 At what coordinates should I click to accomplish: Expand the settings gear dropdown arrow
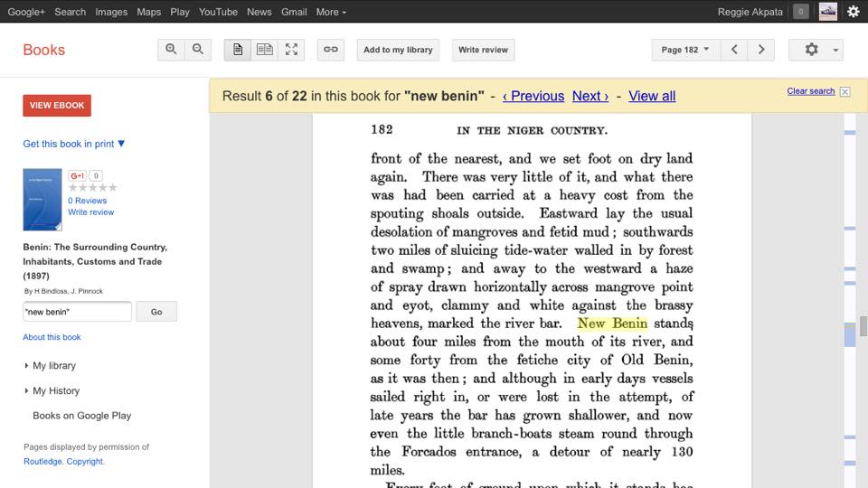point(835,50)
